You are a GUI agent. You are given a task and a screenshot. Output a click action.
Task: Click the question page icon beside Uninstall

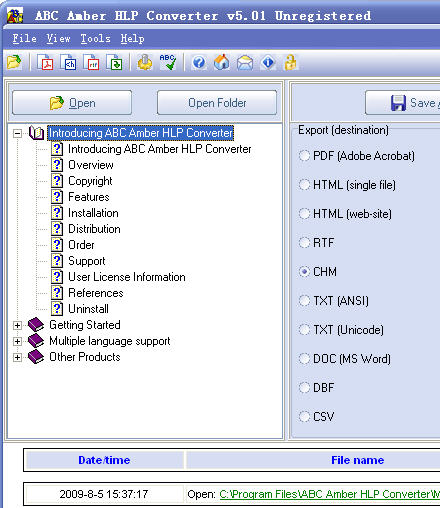pyautogui.click(x=57, y=309)
